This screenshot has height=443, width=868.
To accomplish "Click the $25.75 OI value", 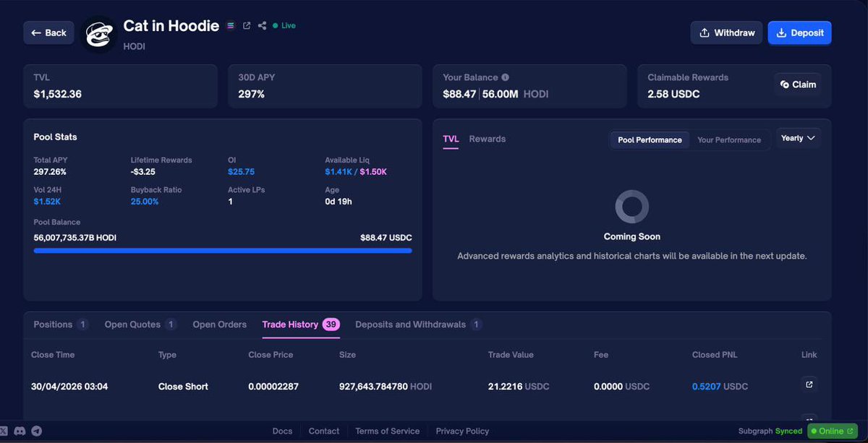I will coord(241,172).
